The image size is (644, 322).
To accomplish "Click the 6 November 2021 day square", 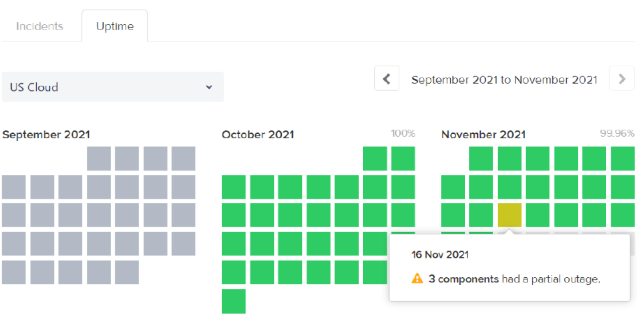I will pos(623,158).
